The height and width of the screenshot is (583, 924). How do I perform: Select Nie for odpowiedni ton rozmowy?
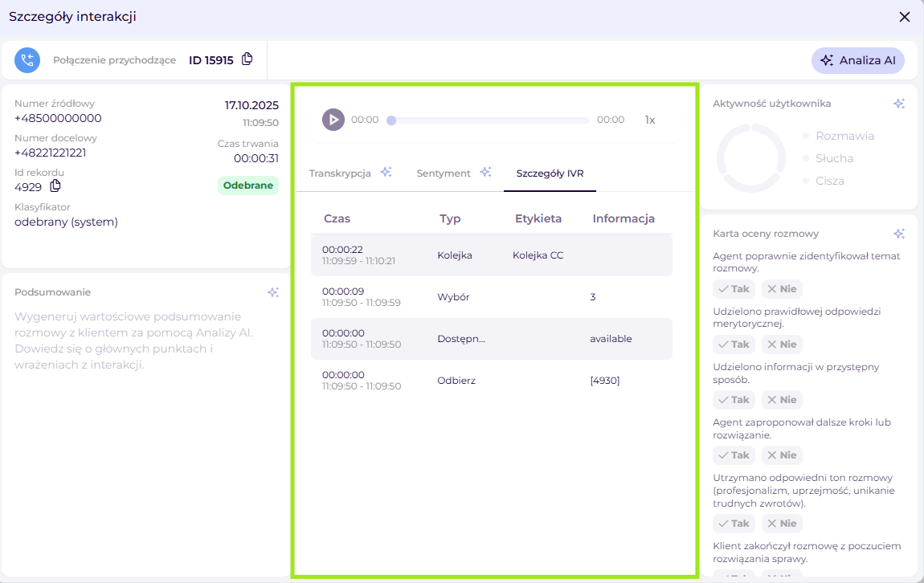click(x=782, y=524)
